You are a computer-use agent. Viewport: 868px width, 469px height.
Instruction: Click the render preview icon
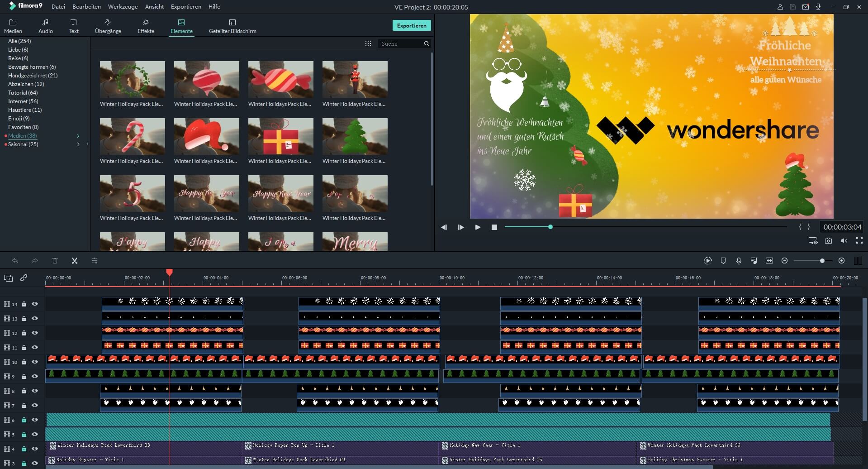coord(708,261)
